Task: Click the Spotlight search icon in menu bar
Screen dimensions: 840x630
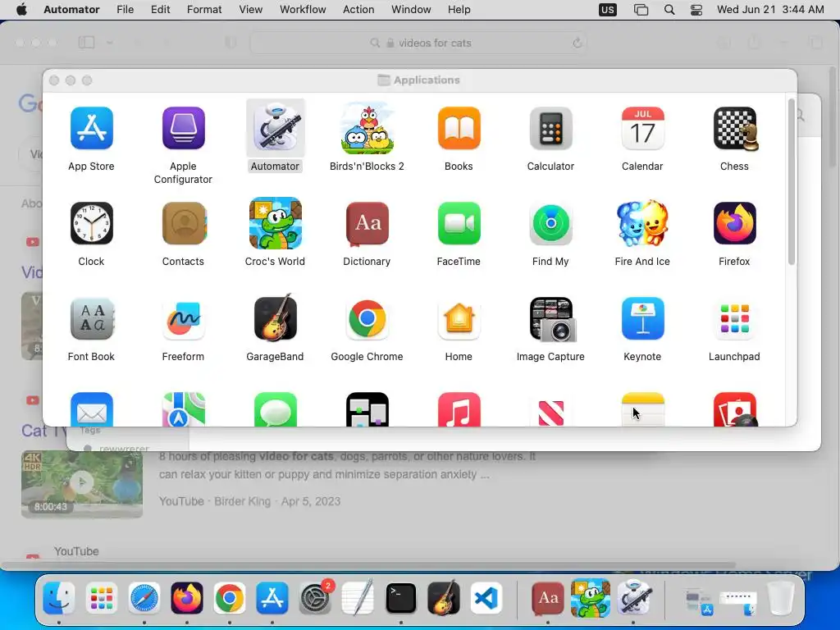Action: [x=669, y=10]
